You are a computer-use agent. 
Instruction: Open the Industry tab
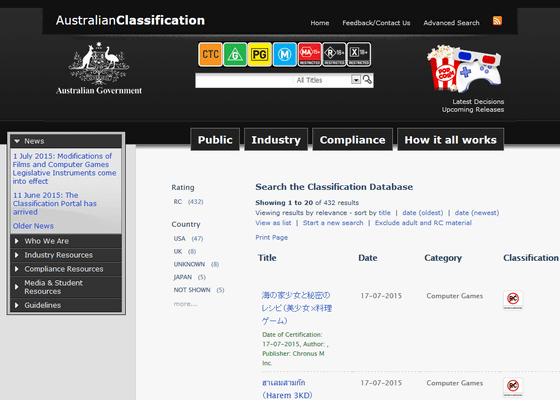(276, 140)
